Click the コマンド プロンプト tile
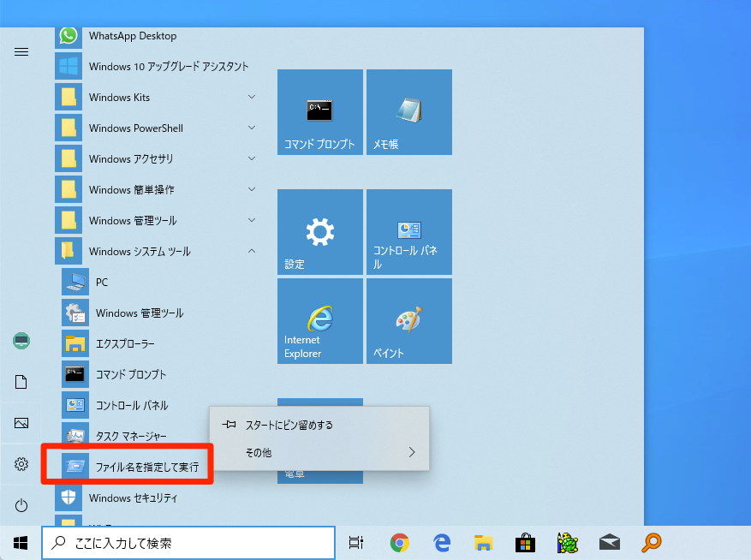This screenshot has height=560, width=751. [320, 112]
